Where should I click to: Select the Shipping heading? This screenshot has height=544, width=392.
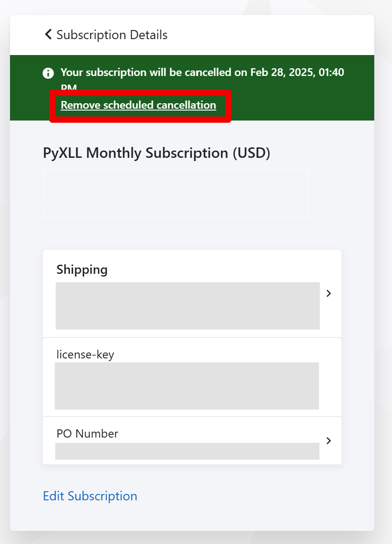(82, 270)
